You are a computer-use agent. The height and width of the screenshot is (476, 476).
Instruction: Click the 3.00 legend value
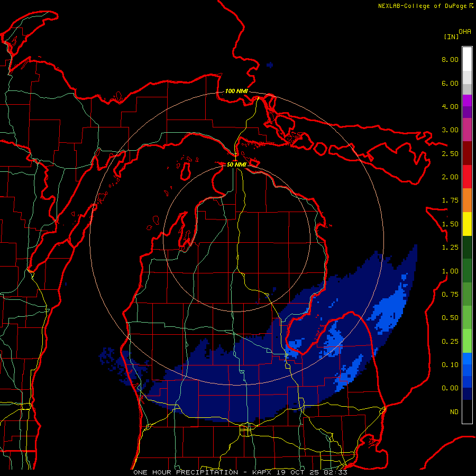(450, 130)
